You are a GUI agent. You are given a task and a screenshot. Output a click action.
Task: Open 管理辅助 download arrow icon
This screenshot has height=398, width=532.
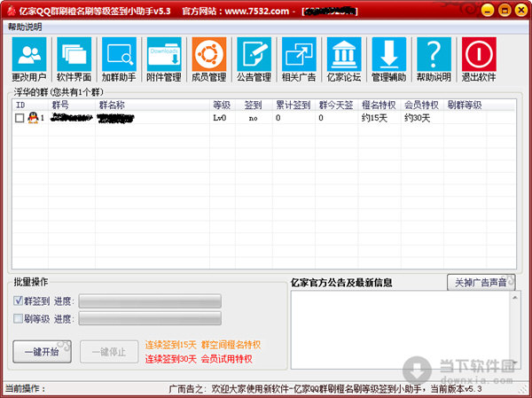[x=389, y=59]
